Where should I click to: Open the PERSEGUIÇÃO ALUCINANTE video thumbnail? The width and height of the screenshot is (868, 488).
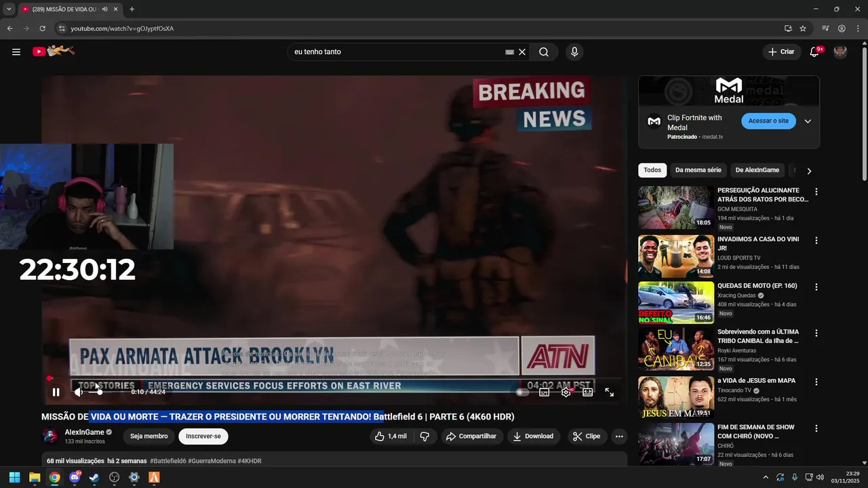coord(676,208)
